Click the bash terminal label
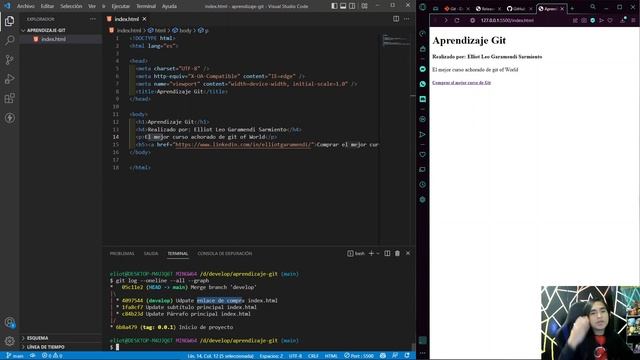 tap(356, 253)
